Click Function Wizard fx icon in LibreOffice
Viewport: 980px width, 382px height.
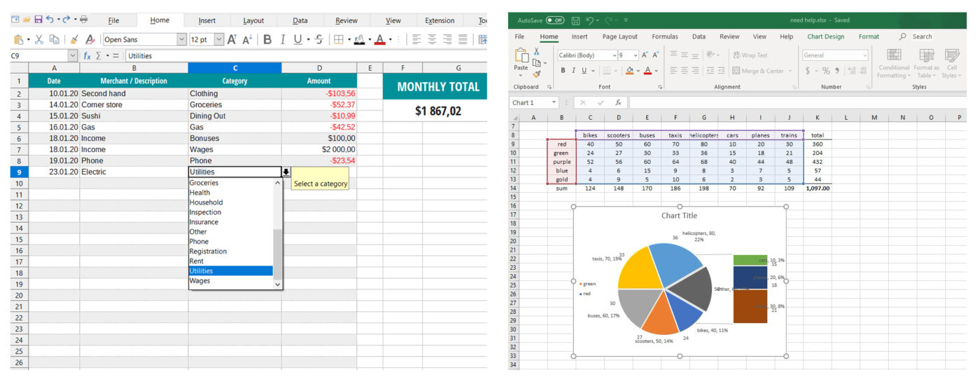point(87,55)
